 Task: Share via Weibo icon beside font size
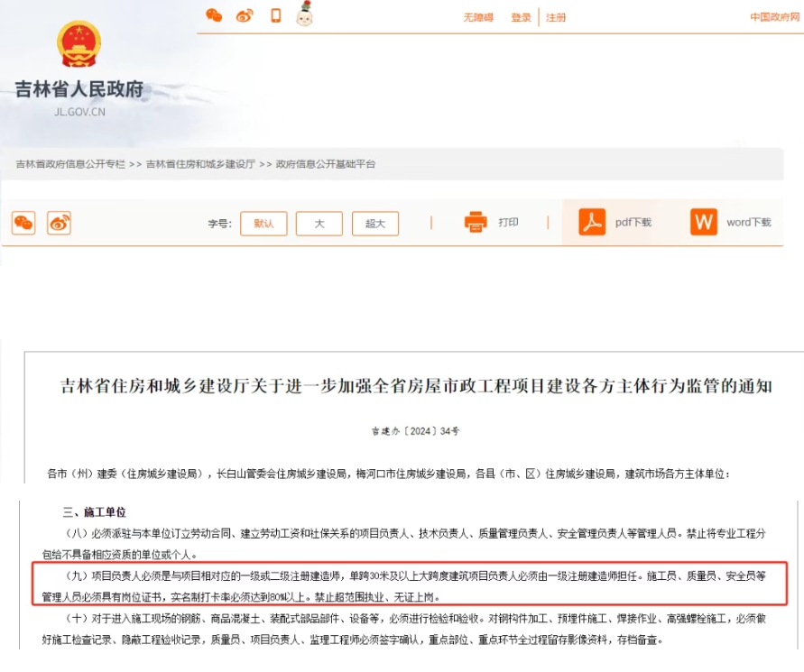click(59, 223)
